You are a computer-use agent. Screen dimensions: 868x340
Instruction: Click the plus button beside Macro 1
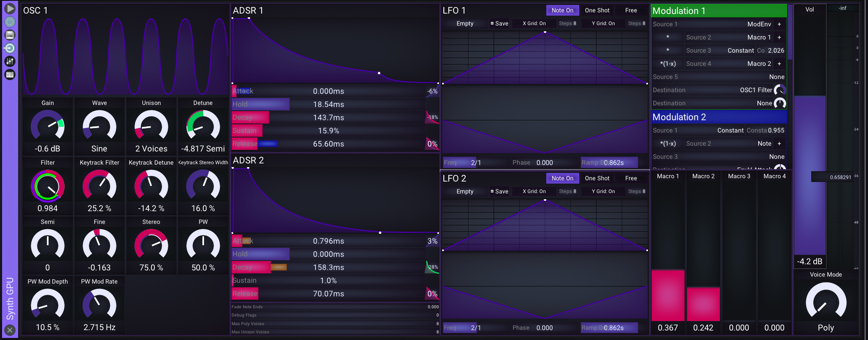[779, 37]
